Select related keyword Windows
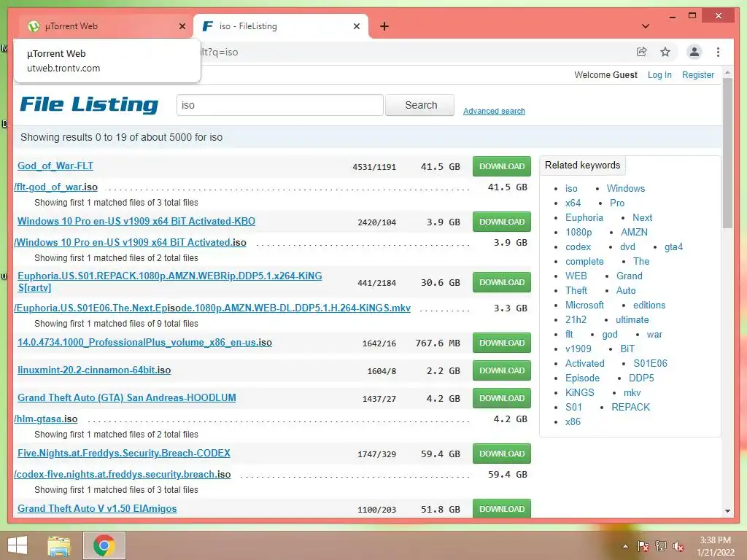 [x=625, y=189]
